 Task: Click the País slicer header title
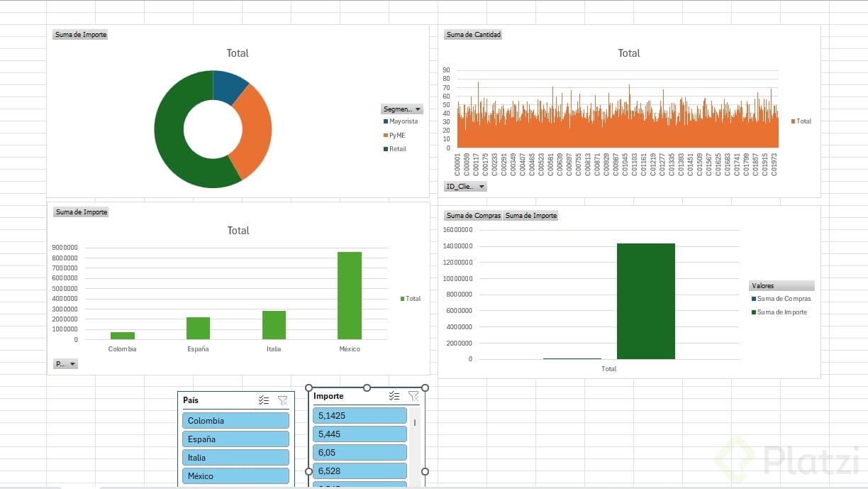(191, 400)
